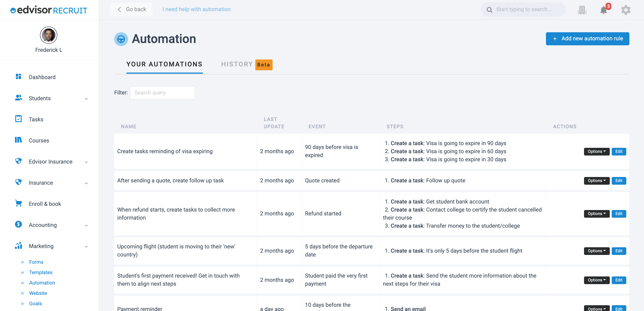Screen dimensions: 644x311
Task: Click the Edvisor Insurance shield icon
Action: pos(18,161)
